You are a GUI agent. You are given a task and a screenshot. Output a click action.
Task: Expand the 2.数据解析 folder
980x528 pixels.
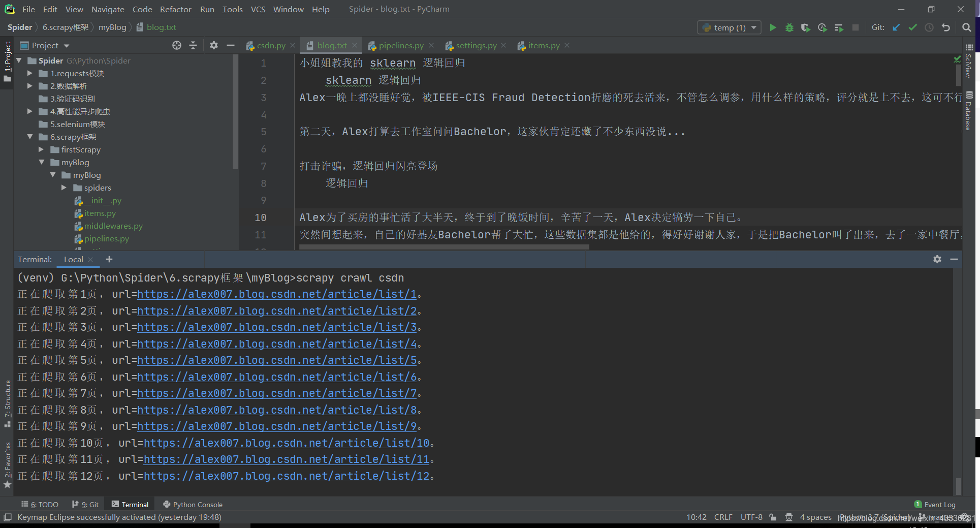30,86
